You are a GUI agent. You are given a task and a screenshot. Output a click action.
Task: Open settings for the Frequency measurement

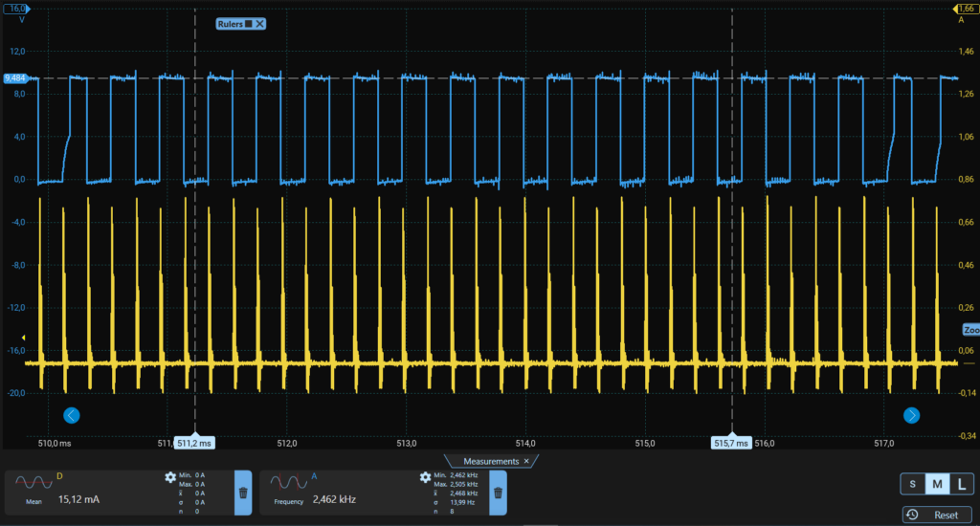tap(425, 477)
